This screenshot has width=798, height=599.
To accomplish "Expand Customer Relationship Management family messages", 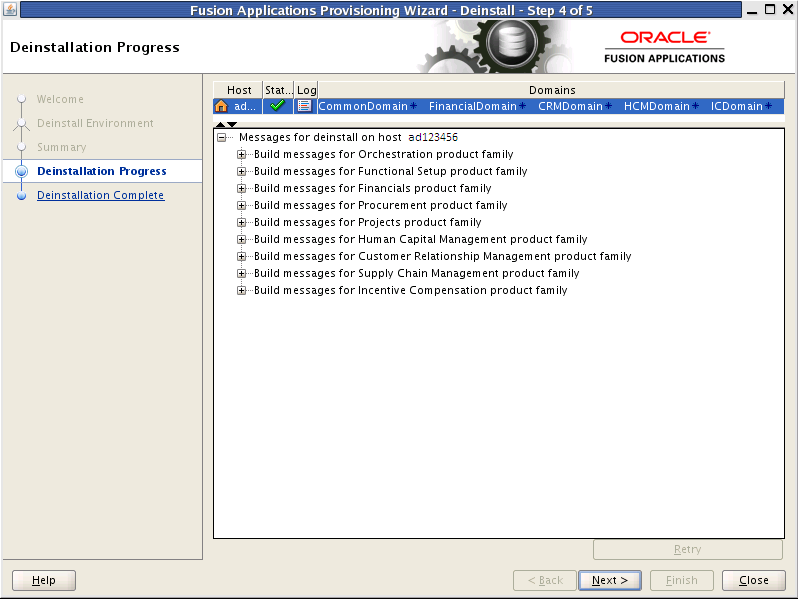I will pyautogui.click(x=242, y=256).
